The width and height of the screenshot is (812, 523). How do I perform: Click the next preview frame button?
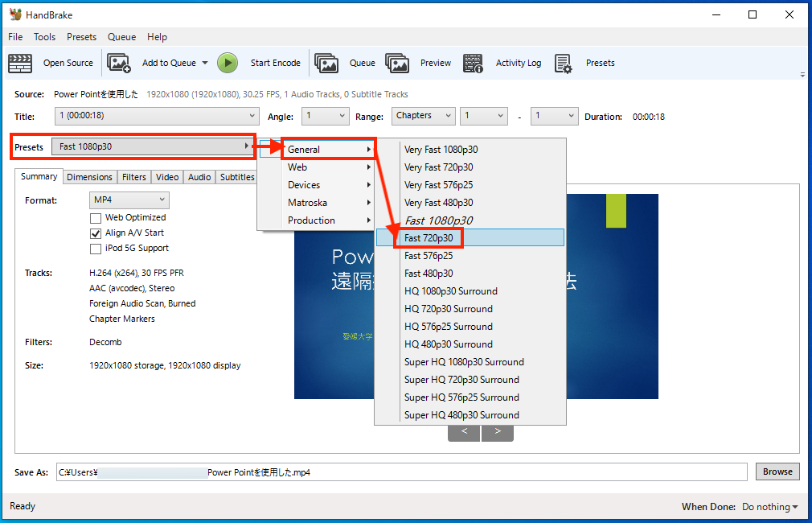point(498,432)
